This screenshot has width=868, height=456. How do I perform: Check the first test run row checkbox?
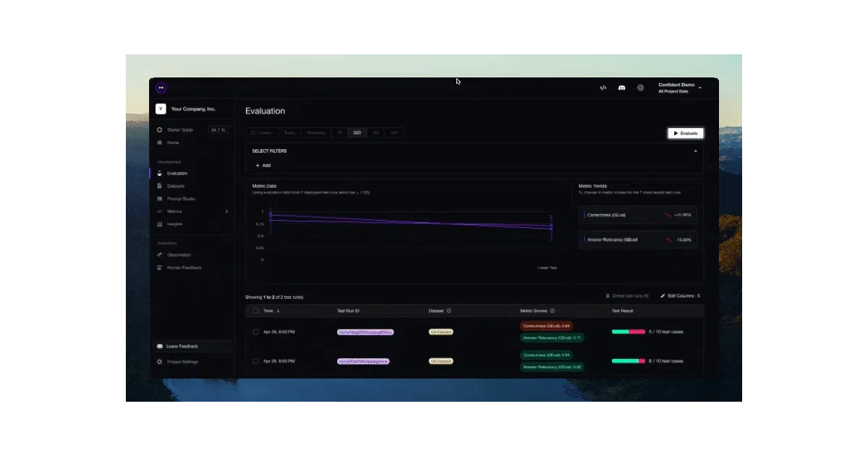(255, 332)
